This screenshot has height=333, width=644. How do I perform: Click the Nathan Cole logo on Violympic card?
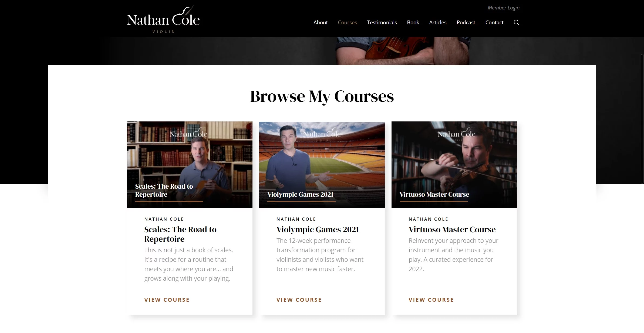(x=322, y=135)
